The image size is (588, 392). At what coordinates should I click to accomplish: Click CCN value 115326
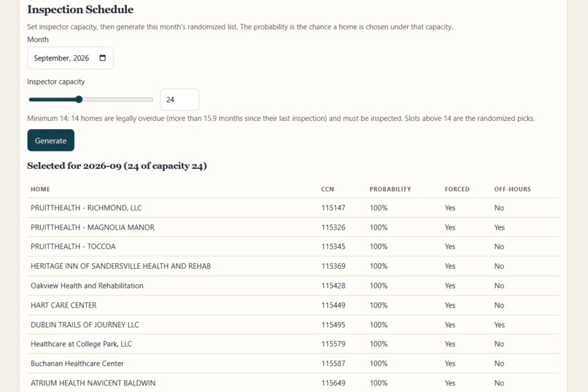pyautogui.click(x=333, y=227)
